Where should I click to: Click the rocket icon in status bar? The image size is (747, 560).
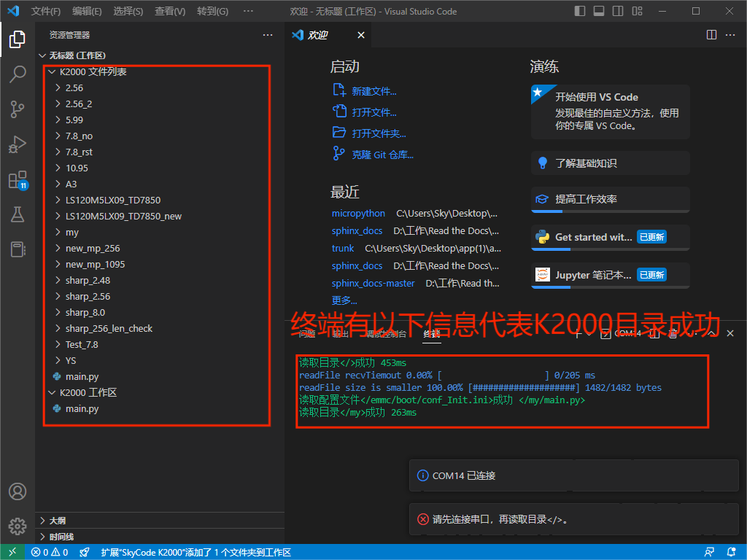point(85,552)
